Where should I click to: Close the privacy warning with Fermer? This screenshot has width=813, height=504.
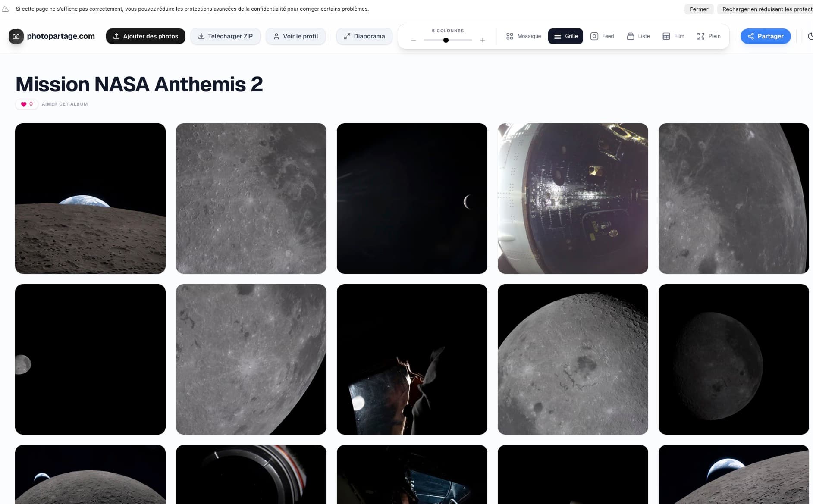click(x=698, y=9)
